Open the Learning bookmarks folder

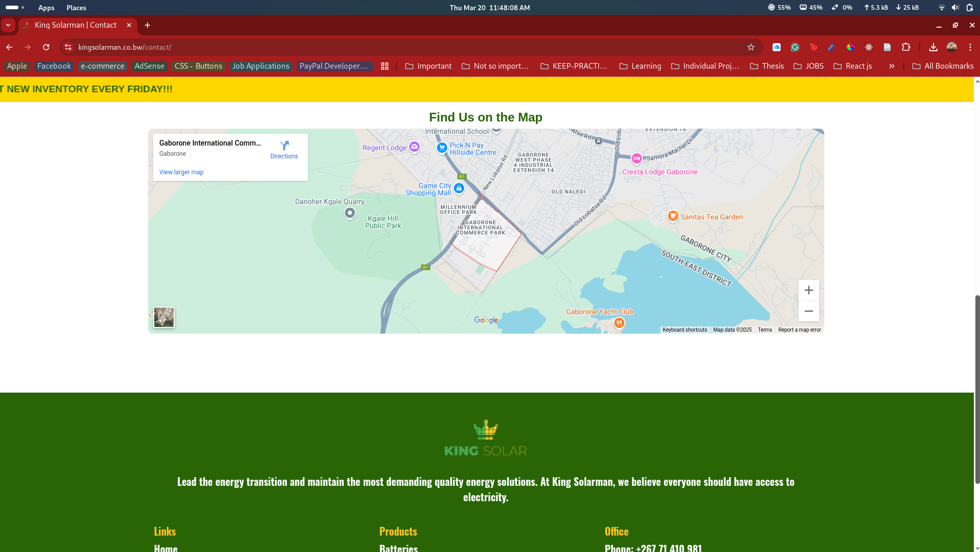(x=640, y=66)
